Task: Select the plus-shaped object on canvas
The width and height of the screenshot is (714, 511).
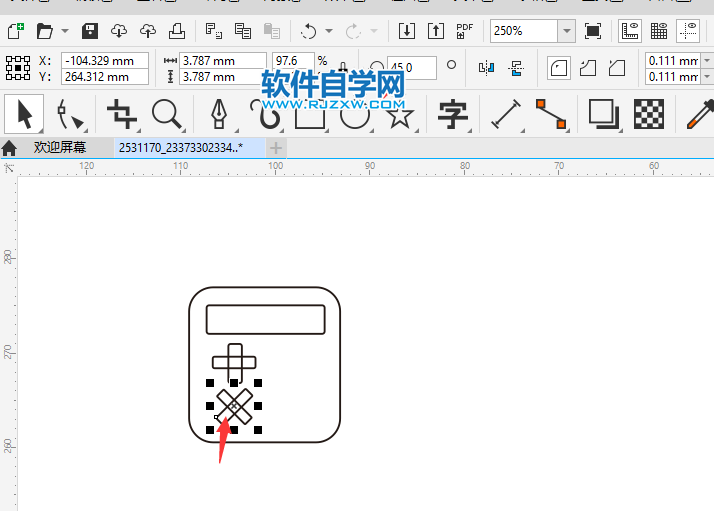Action: click(x=234, y=363)
